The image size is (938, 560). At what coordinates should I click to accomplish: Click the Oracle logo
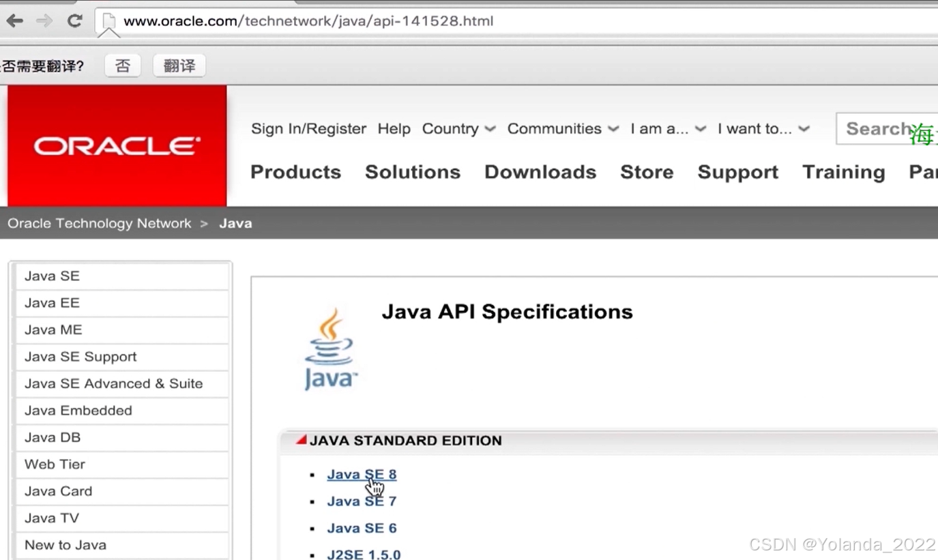[x=117, y=145]
